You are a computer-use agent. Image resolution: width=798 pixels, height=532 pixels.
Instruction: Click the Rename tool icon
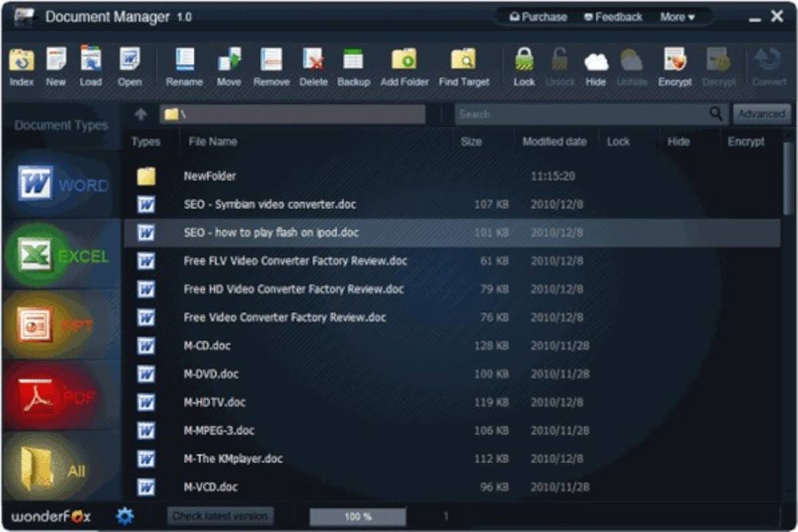(184, 59)
